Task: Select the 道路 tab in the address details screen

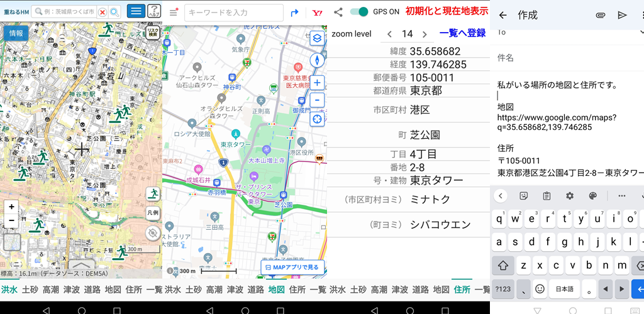Action: click(421, 290)
